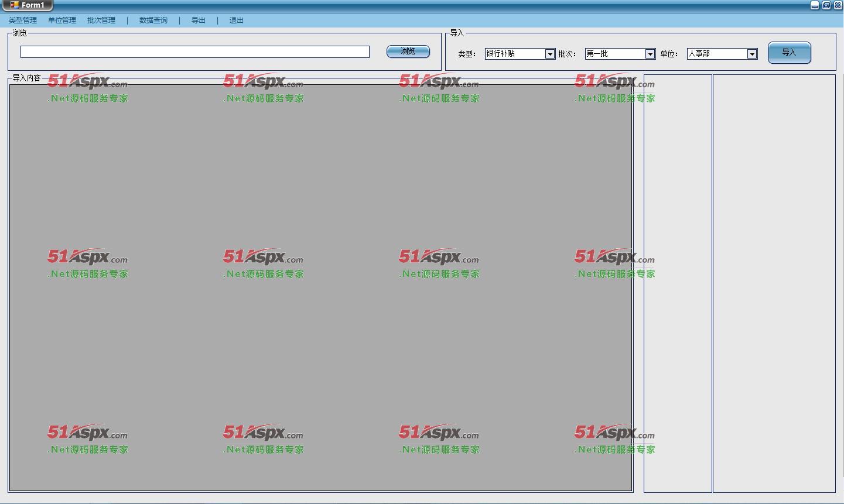This screenshot has height=504, width=844.
Task: Close the Form1 window
Action: (838, 5)
